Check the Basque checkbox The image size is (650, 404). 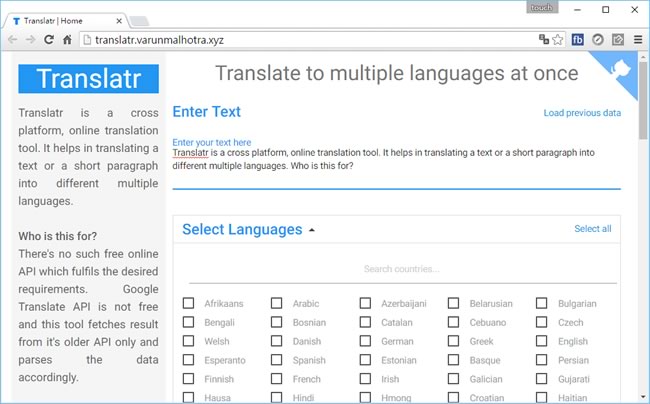point(454,360)
